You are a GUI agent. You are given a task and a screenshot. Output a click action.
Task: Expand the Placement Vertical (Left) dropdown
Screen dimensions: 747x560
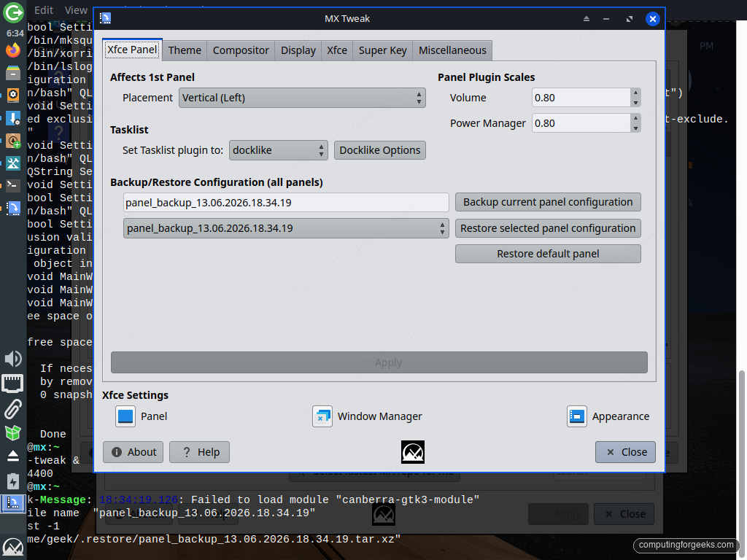click(x=302, y=98)
